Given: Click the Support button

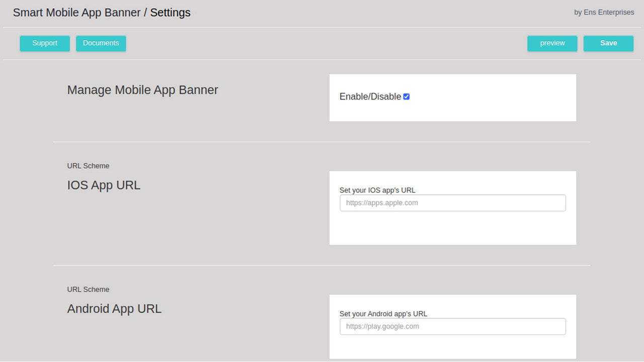Looking at the screenshot, I should point(44,43).
